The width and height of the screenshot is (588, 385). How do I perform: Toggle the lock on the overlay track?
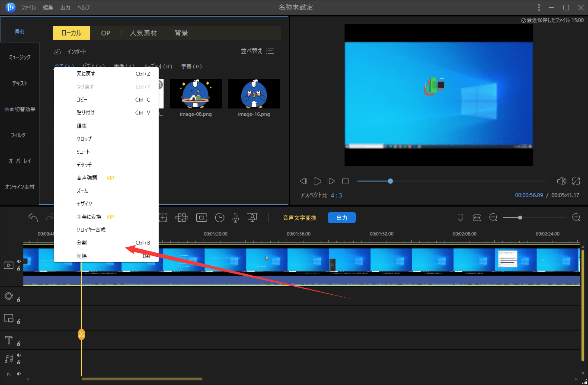point(19,299)
